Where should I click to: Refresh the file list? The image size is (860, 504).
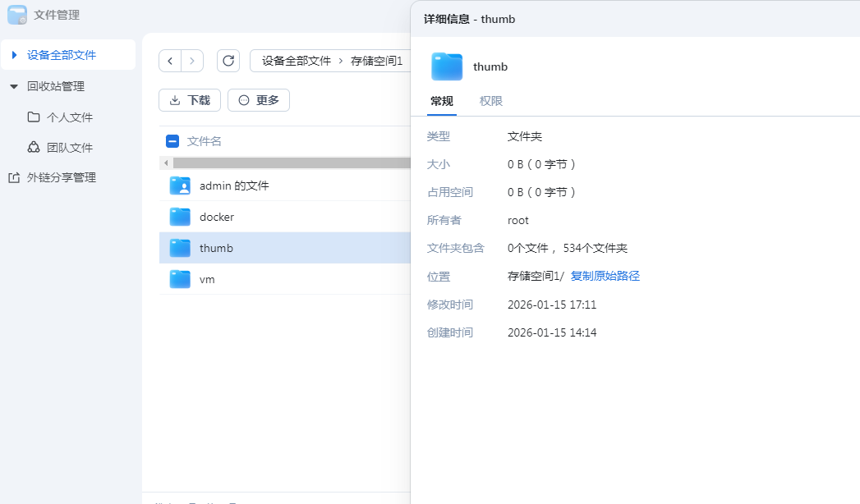point(228,61)
